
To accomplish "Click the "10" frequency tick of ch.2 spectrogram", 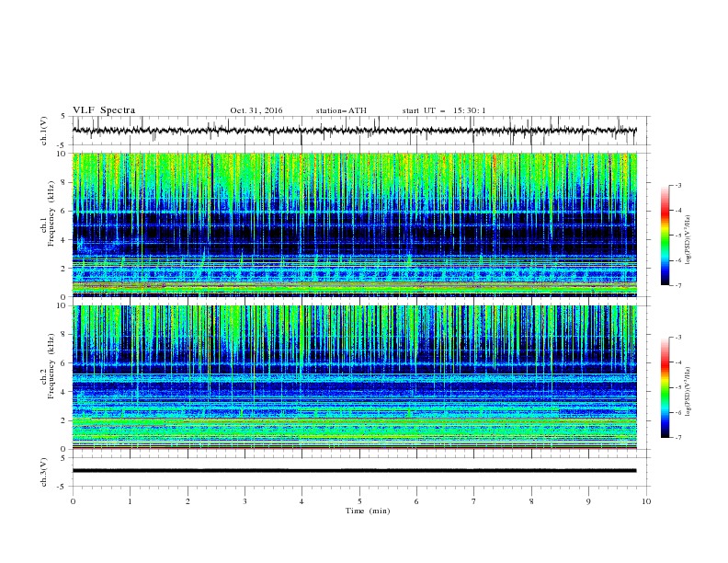I will click(63, 305).
